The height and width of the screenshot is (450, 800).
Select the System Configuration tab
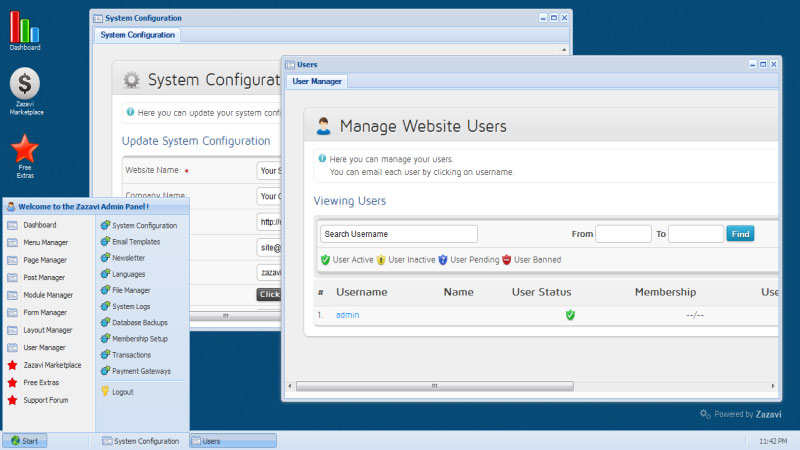point(138,35)
